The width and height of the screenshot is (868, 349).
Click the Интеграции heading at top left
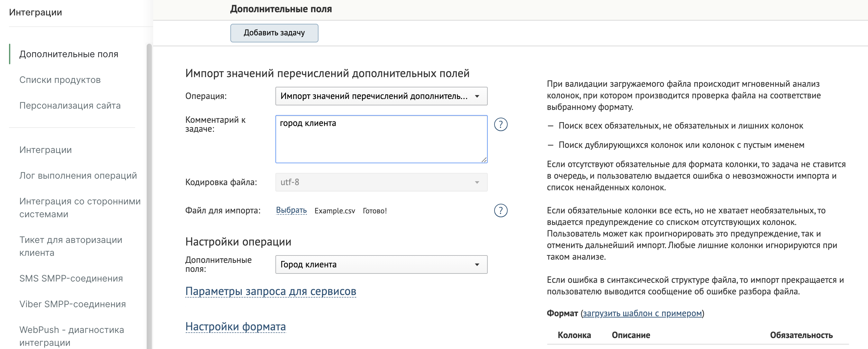35,12
